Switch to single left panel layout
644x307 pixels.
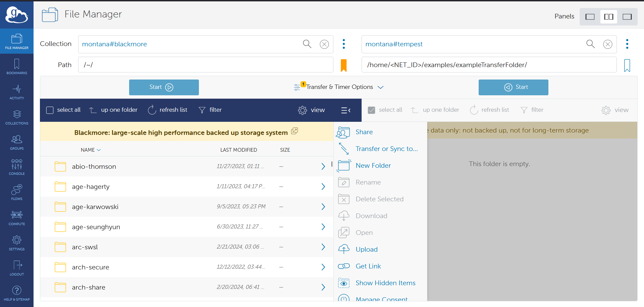[x=590, y=17]
